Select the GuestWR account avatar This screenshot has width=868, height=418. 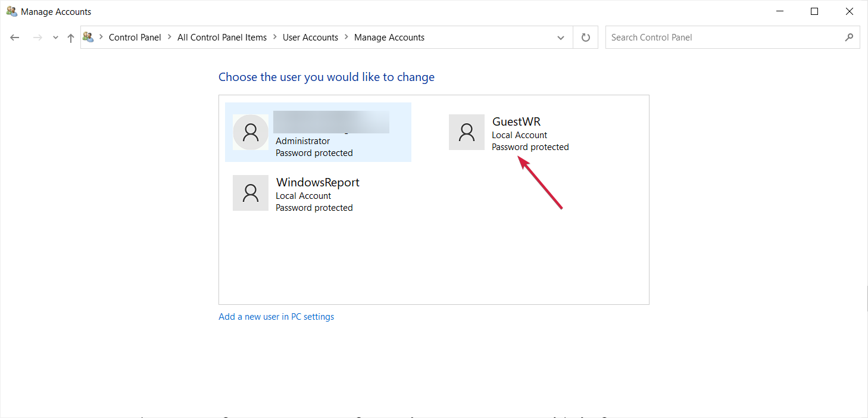point(467,132)
